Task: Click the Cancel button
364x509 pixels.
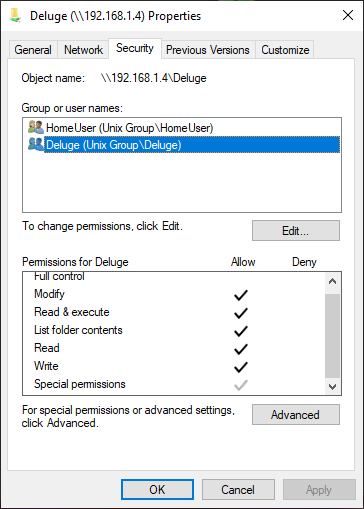Action: click(x=238, y=490)
